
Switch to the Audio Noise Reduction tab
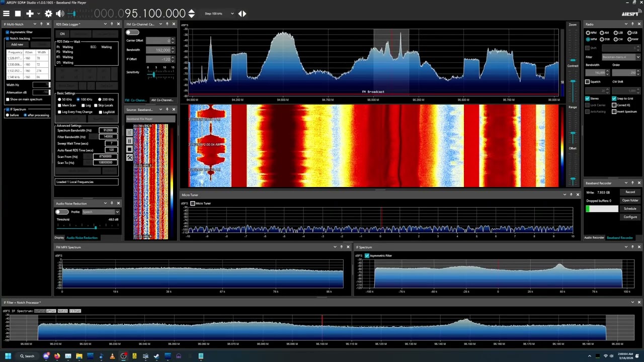tap(82, 237)
